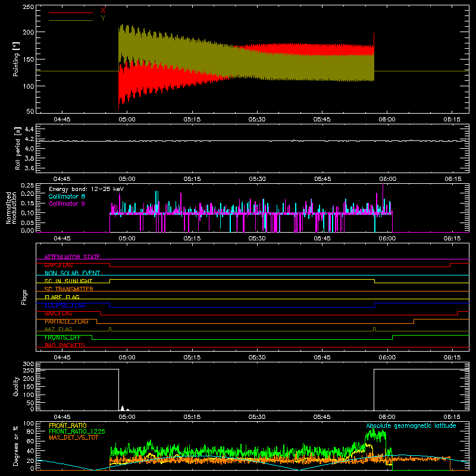Click the 'Flags' y-axis title
The image size is (476, 476).
24,297
